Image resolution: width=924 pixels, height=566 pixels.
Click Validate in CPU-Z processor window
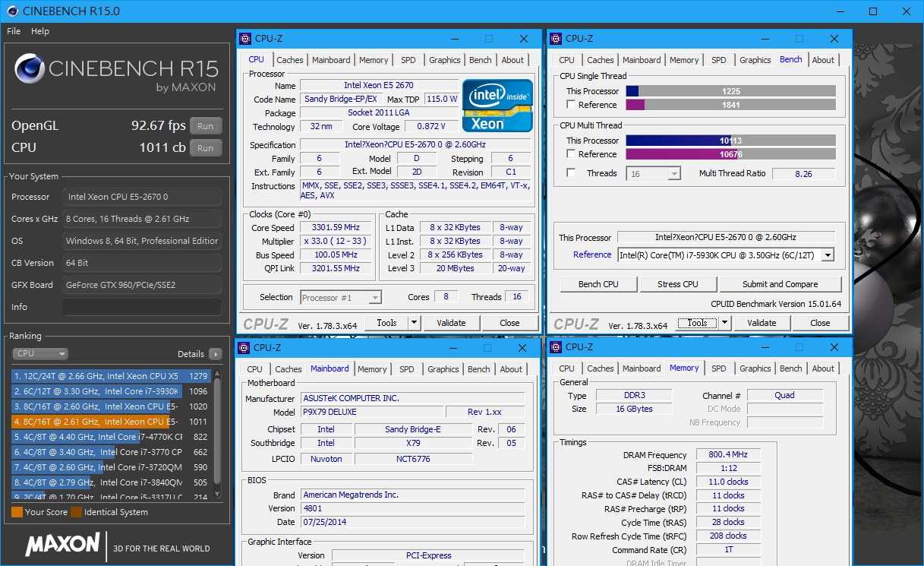click(451, 323)
